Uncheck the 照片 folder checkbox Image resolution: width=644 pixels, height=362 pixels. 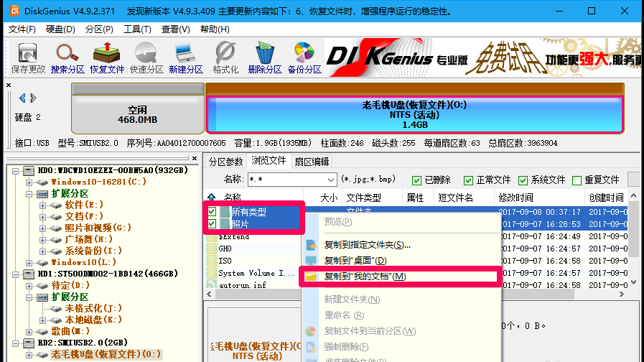(x=212, y=224)
